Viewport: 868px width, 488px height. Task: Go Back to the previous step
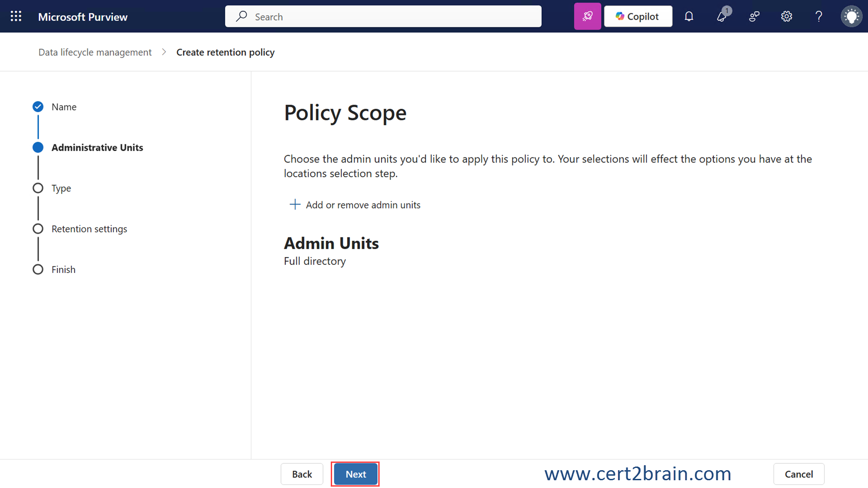pyautogui.click(x=302, y=474)
